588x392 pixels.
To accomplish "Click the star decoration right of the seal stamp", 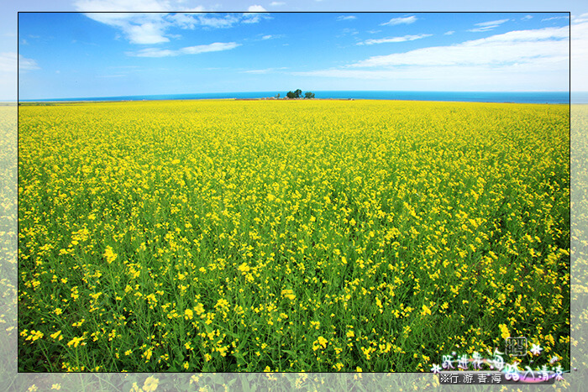I will click(x=536, y=348).
